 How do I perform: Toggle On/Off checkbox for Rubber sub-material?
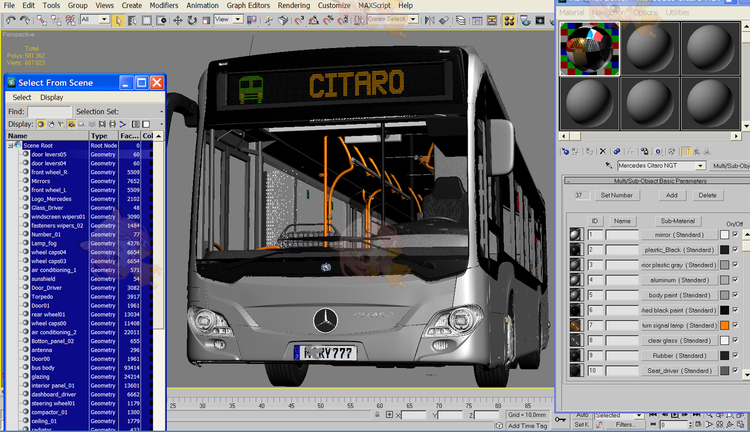click(735, 355)
